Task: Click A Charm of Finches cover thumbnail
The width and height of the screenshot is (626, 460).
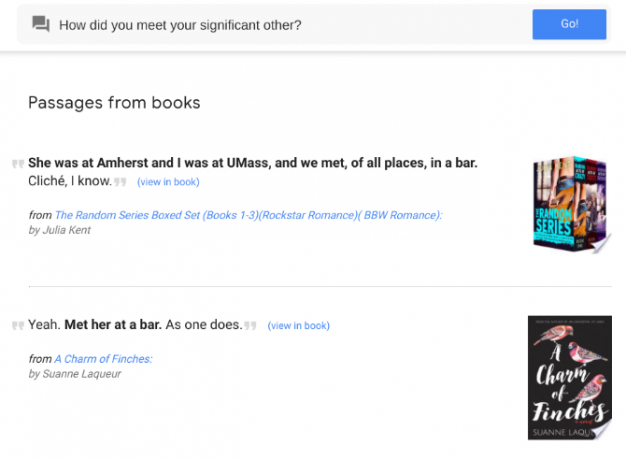Action: [x=570, y=378]
